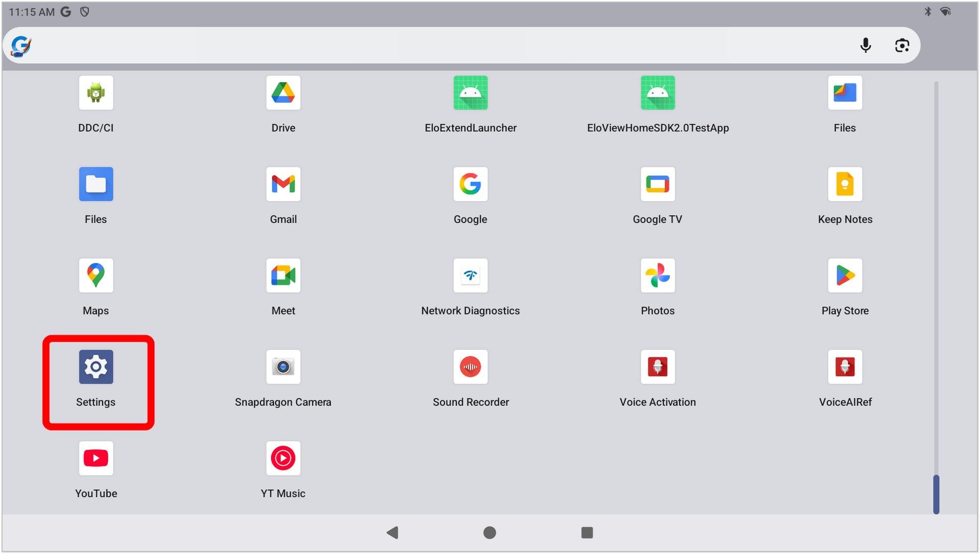
Task: Tap the G icon in the status bar
Action: 66,12
